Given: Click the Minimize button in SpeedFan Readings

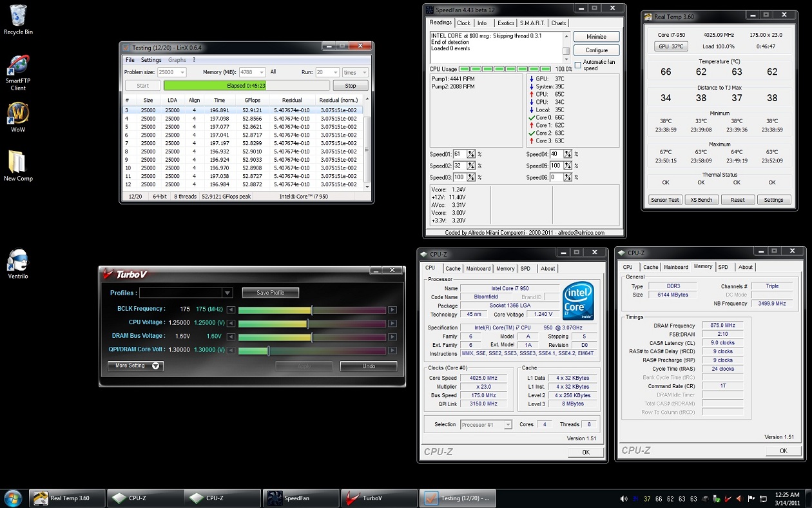Looking at the screenshot, I should click(x=597, y=37).
